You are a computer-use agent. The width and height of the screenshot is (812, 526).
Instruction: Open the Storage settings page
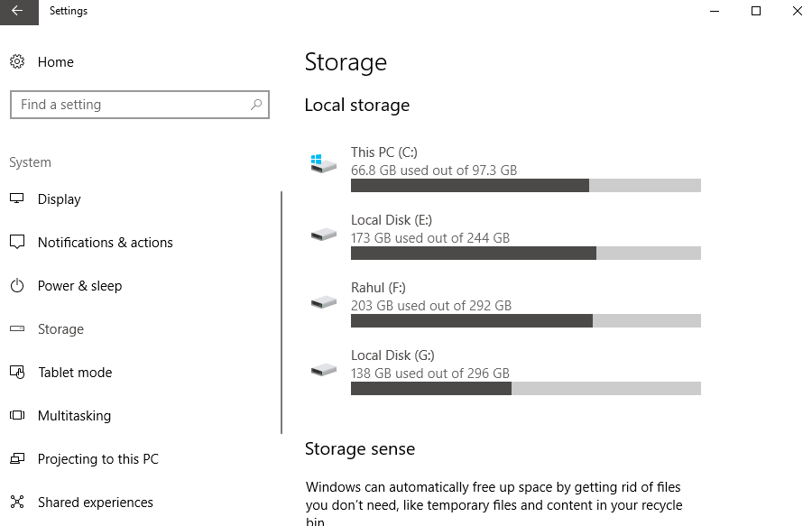(60, 329)
